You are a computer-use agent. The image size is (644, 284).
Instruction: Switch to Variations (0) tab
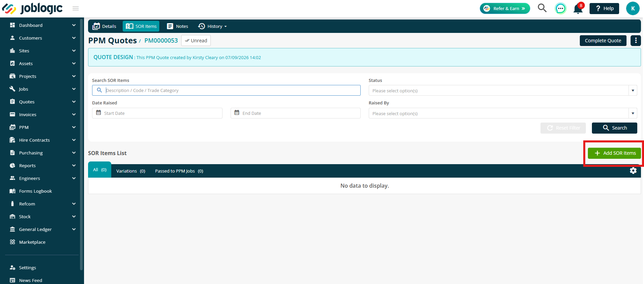(131, 171)
